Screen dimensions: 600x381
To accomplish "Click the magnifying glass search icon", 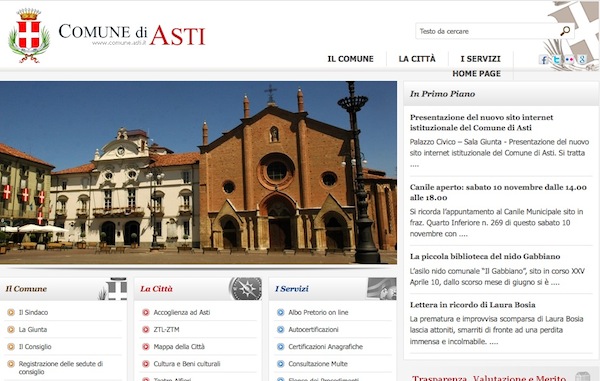I will tap(565, 31).
